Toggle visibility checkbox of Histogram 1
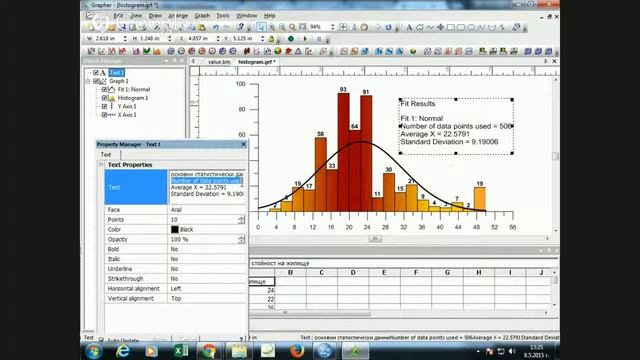The width and height of the screenshot is (640, 360). (x=104, y=98)
